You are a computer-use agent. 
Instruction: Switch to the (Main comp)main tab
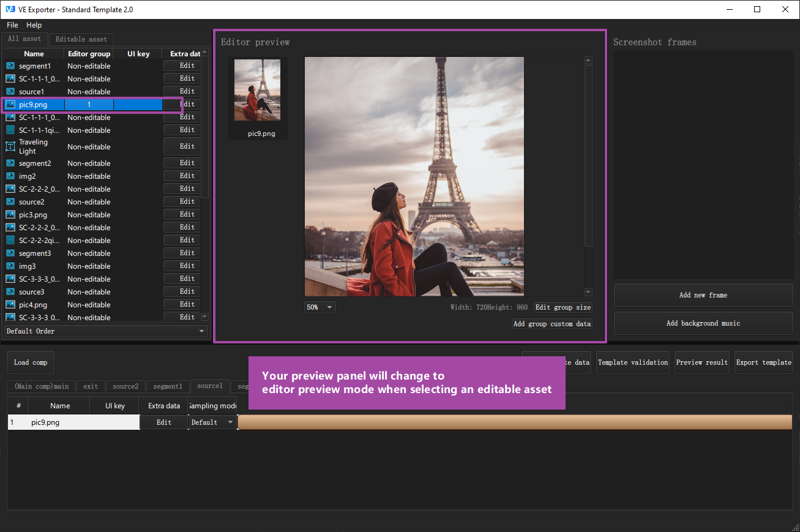pos(42,386)
